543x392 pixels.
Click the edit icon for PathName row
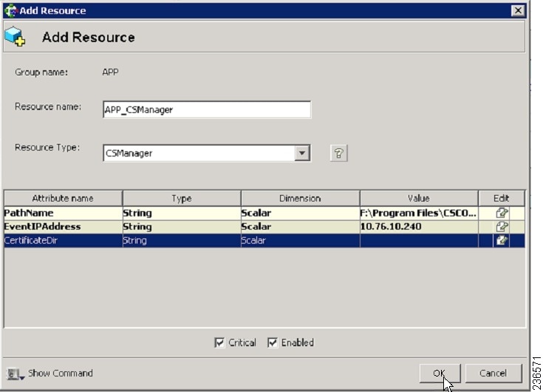(502, 213)
